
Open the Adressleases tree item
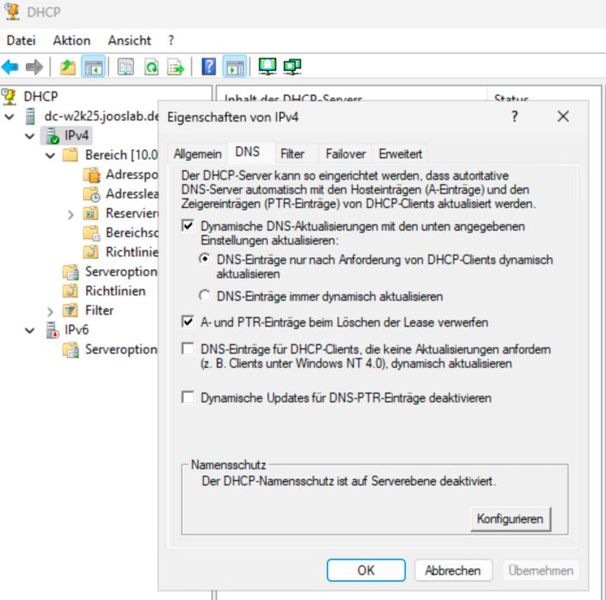tap(132, 194)
